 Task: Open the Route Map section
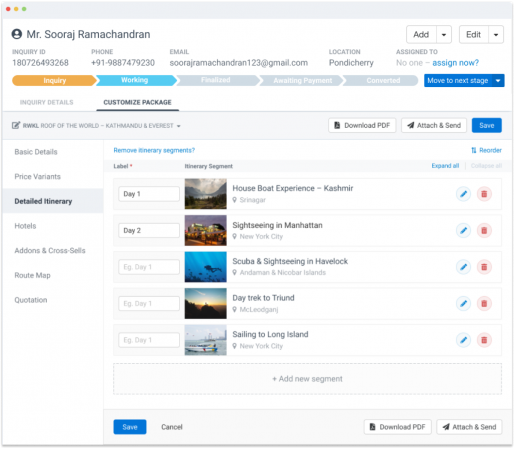[32, 275]
